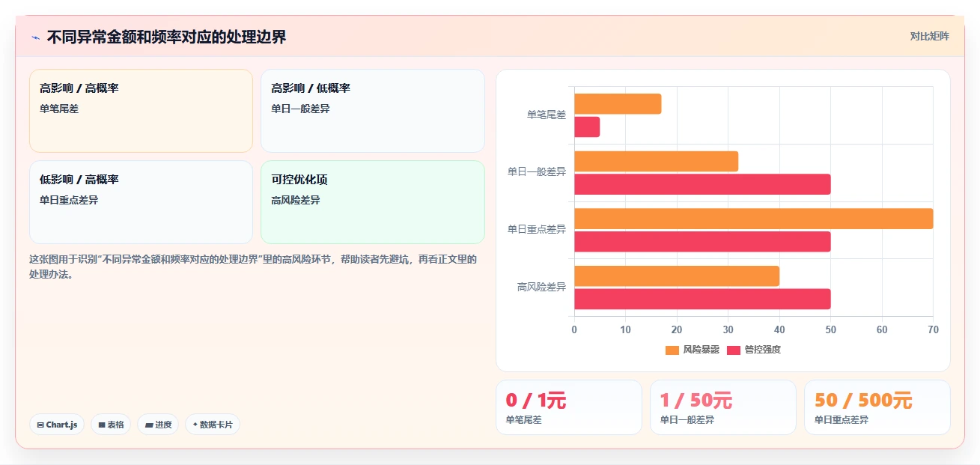Toggle the 管控强度 legend swatch

[734, 350]
